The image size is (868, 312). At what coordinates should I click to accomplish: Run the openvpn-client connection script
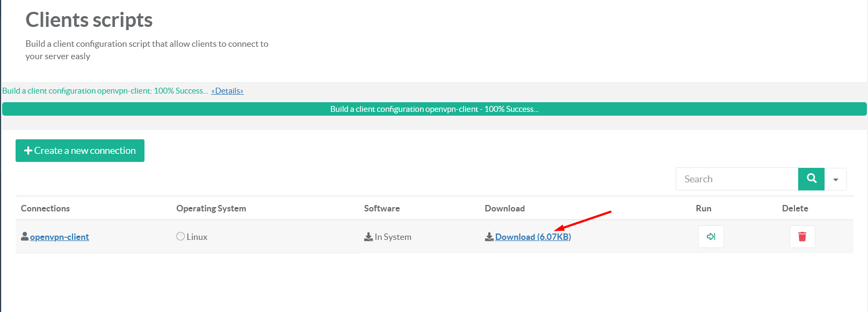tap(711, 237)
